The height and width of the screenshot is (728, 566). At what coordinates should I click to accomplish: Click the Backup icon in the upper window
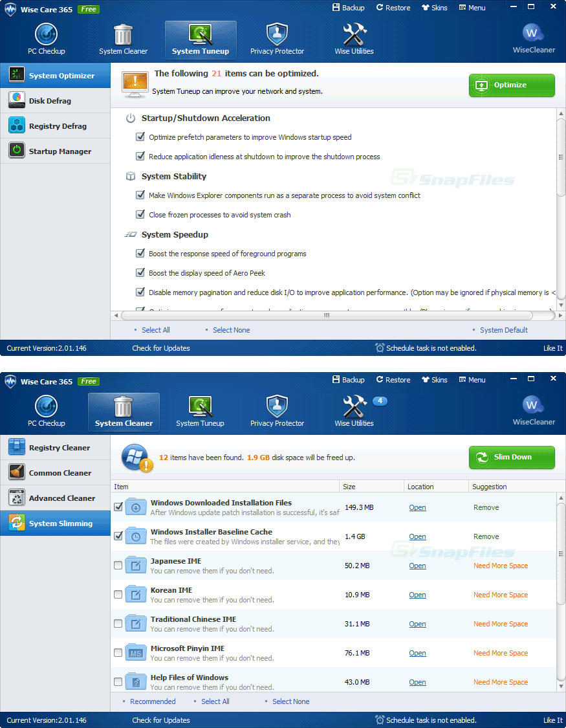336,7
